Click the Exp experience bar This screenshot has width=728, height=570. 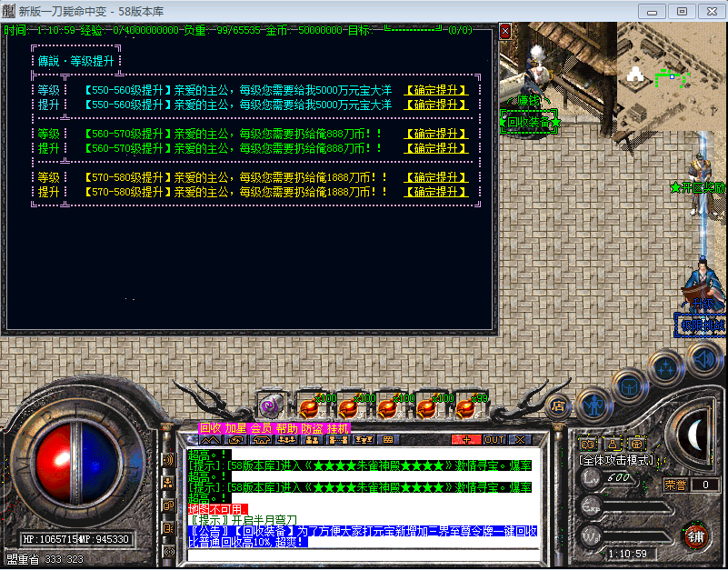627,507
